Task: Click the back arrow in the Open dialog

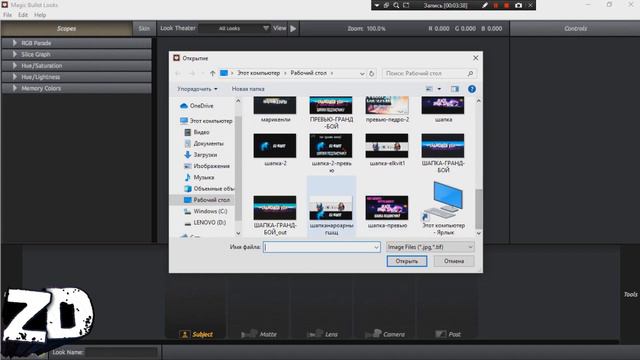Action: [x=178, y=73]
